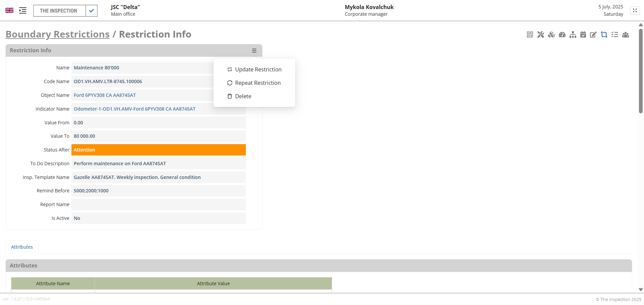Click the stacked cubes icon

[x=551, y=35]
